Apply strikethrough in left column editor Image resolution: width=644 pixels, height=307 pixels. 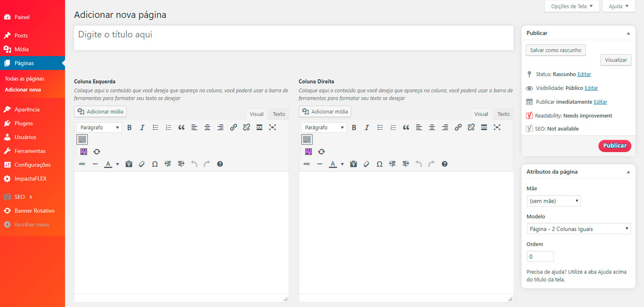(x=82, y=164)
